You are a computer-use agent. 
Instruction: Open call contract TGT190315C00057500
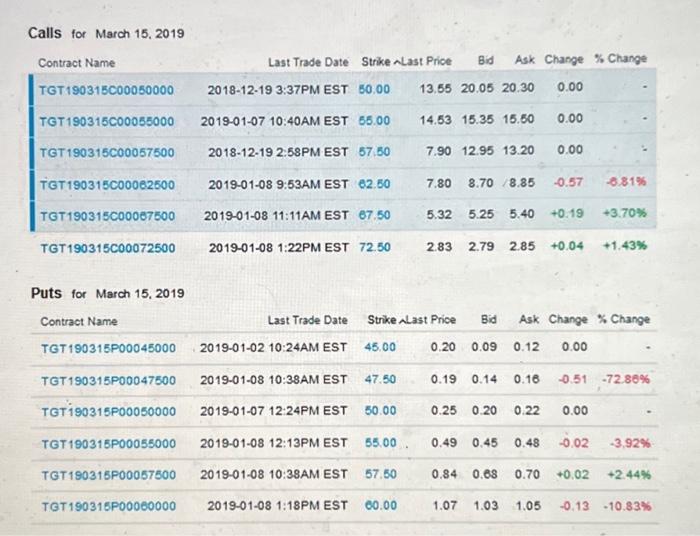107,153
